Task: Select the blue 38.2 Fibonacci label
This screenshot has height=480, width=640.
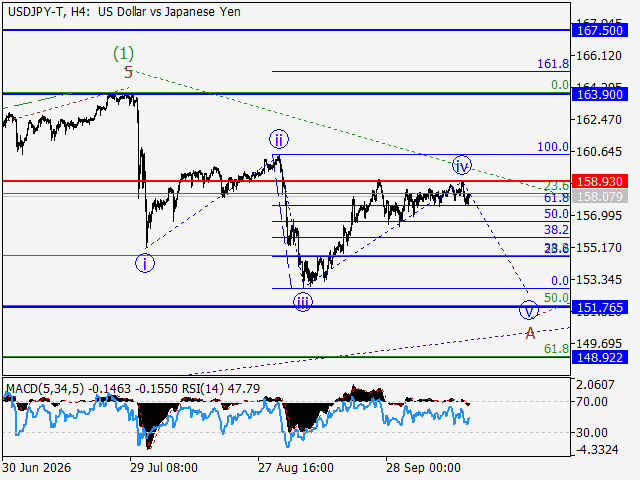Action: pyautogui.click(x=556, y=230)
